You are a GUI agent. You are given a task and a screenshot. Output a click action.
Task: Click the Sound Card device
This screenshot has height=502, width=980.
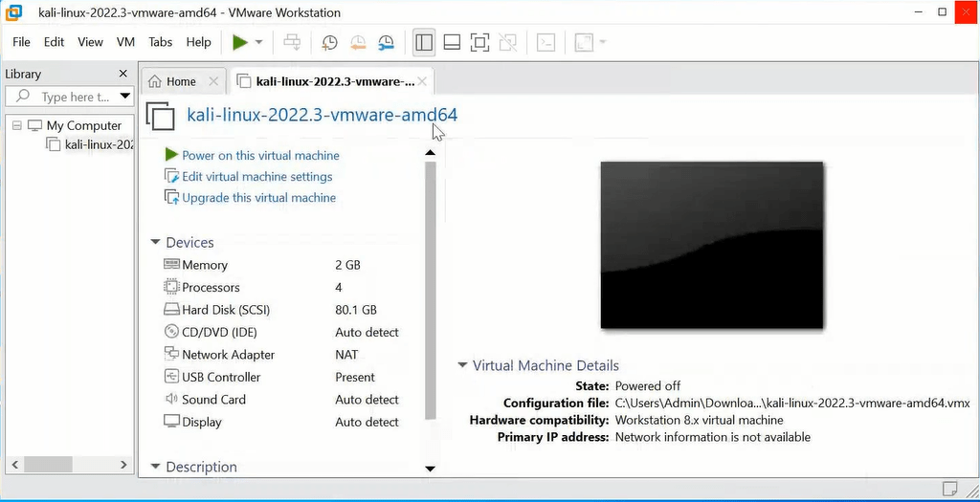(x=281, y=400)
